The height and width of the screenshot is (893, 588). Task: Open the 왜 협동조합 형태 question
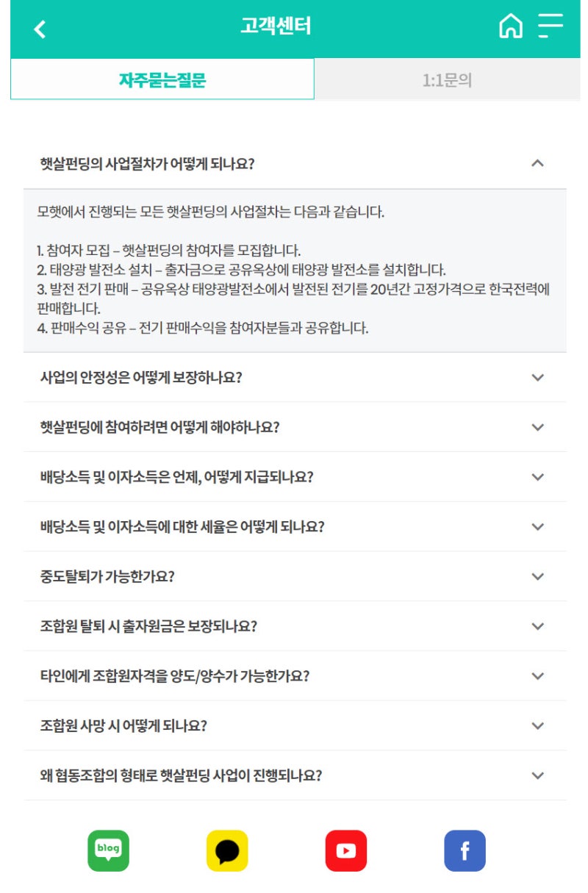294,775
